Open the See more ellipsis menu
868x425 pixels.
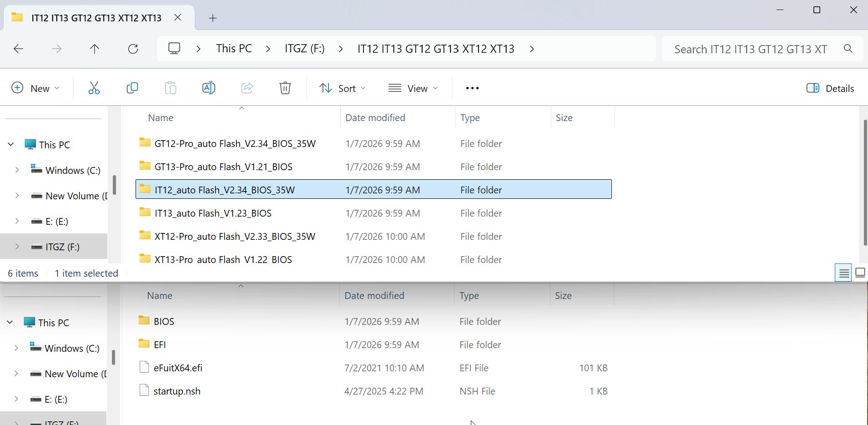472,88
